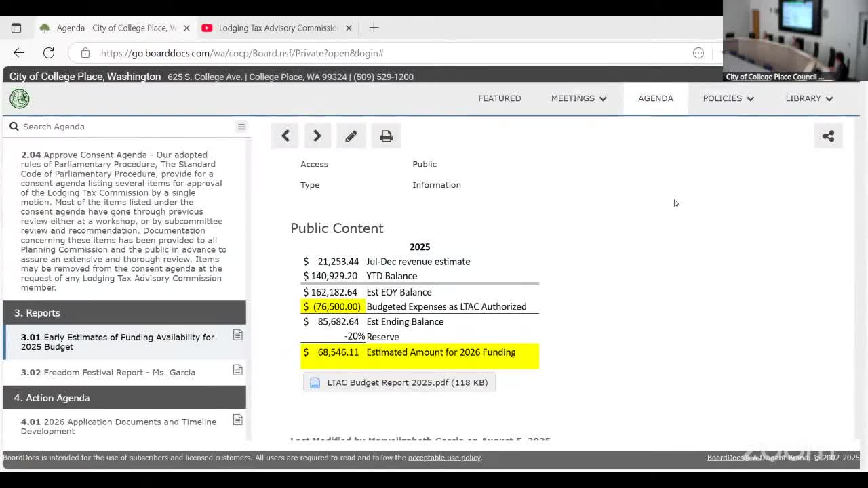Expand the Meetings dropdown

(578, 98)
